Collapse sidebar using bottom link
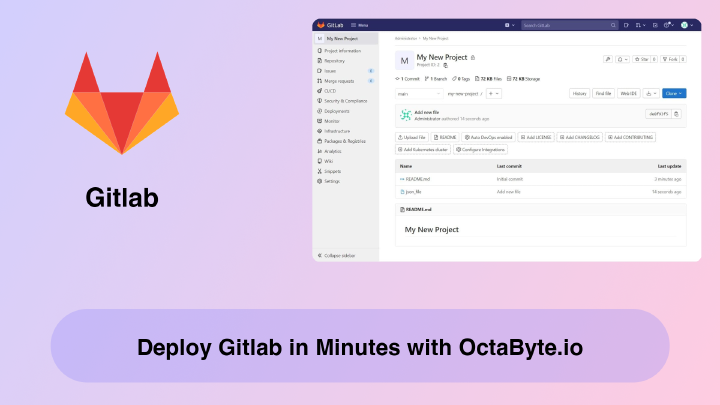The height and width of the screenshot is (405, 720). pos(337,256)
